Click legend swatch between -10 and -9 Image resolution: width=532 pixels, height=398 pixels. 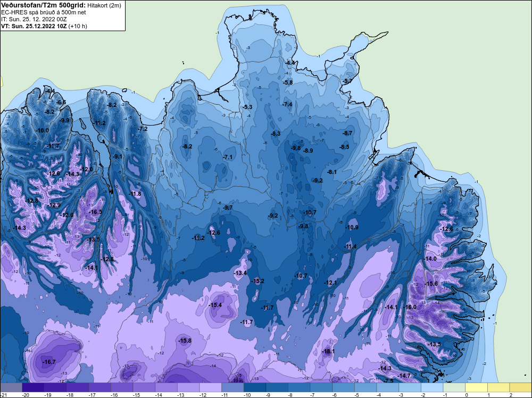pyautogui.click(x=255, y=387)
